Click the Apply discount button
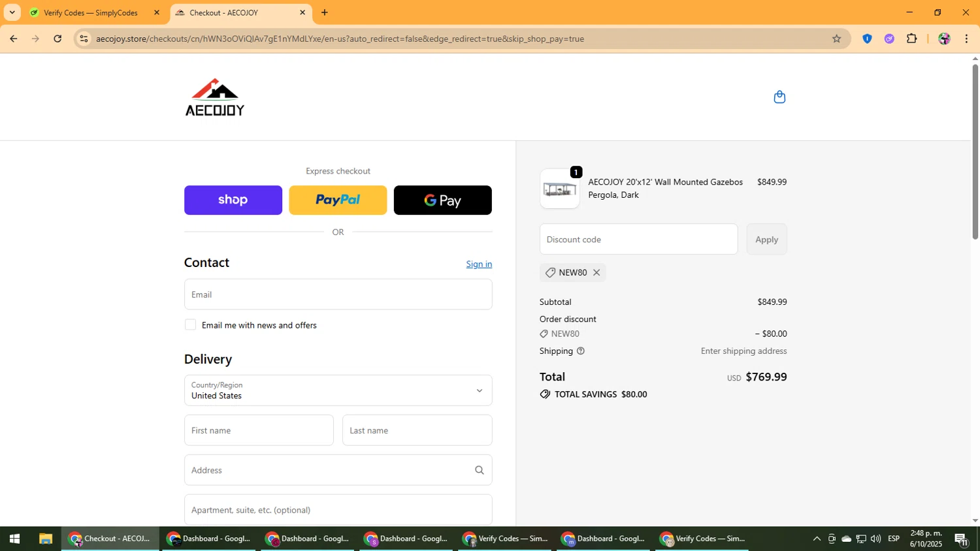The width and height of the screenshot is (980, 551). 766,240
